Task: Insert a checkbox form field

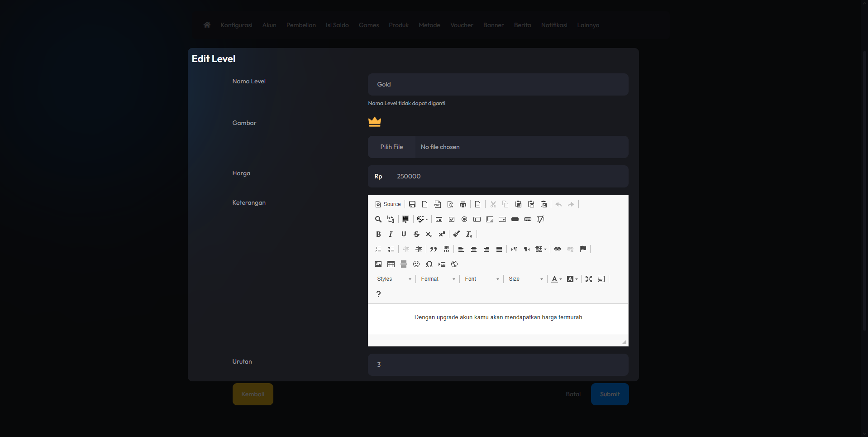Action: tap(452, 219)
